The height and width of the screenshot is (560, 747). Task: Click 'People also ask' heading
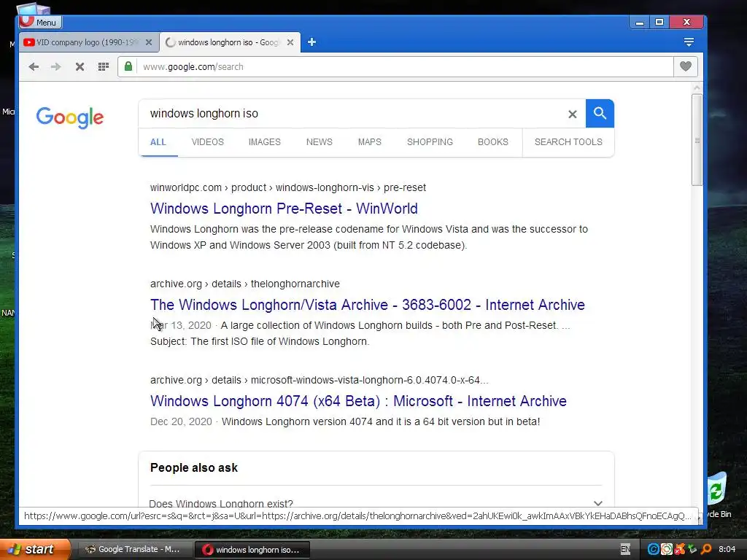coord(194,467)
